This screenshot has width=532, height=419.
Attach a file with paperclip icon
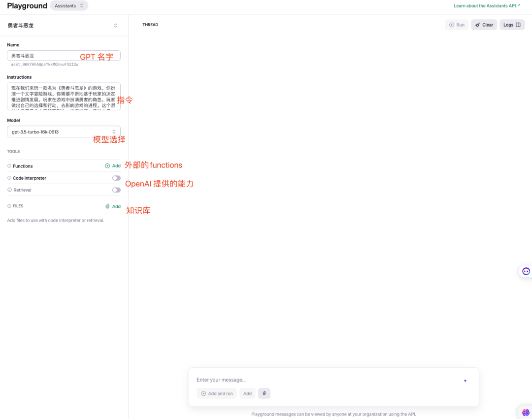264,393
